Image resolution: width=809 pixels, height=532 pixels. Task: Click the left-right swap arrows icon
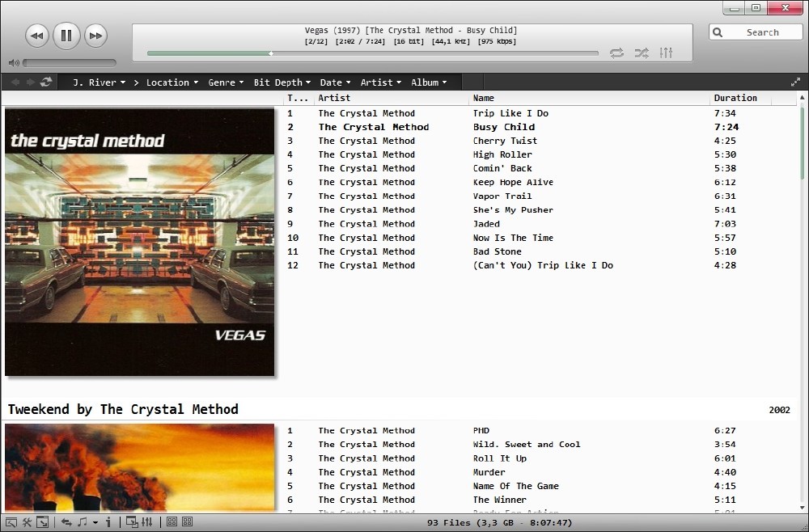pyautogui.click(x=66, y=522)
